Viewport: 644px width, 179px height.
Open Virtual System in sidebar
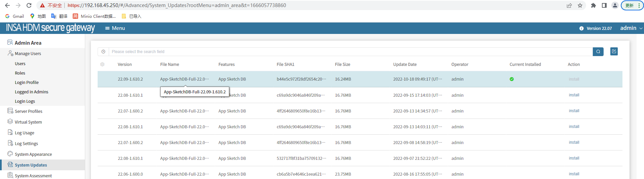pyautogui.click(x=28, y=122)
